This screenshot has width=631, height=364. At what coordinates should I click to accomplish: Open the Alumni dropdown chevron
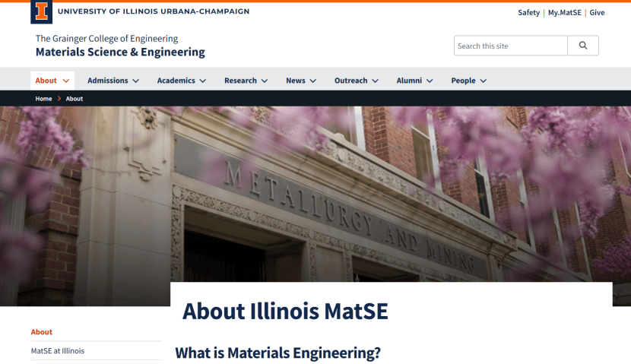(x=430, y=81)
